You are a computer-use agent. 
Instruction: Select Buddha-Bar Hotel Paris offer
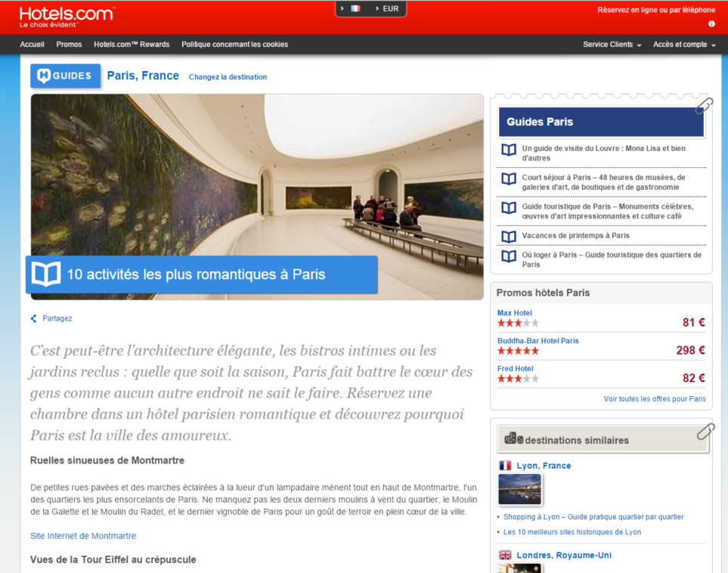click(537, 341)
